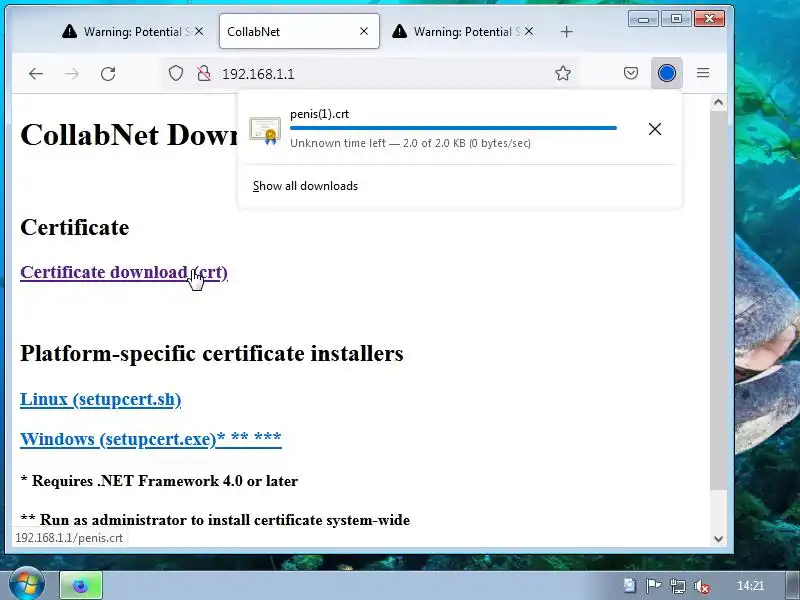
Task: Click the penis(1).crt download file name
Action: (319, 114)
